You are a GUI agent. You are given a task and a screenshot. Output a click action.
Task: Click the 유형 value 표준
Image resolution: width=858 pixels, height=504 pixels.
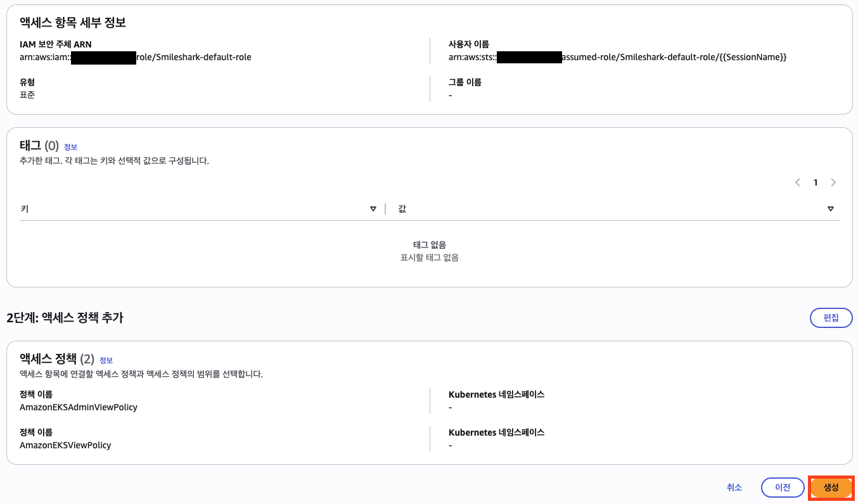(x=29, y=95)
